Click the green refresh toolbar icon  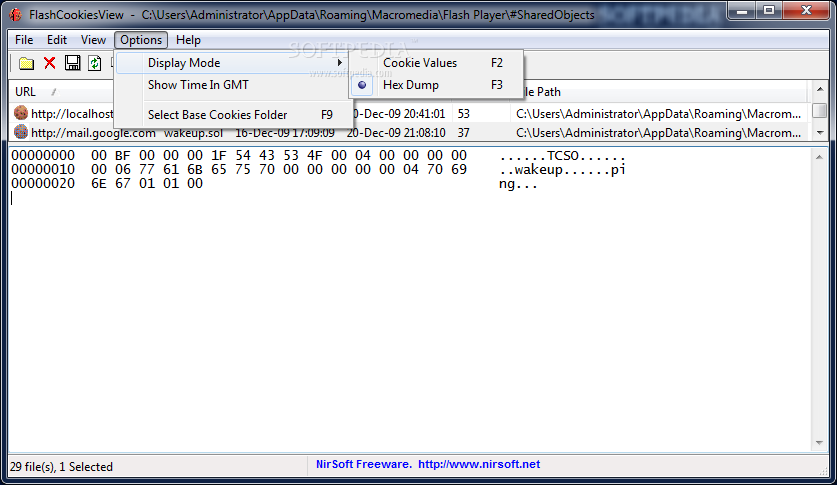(x=94, y=63)
